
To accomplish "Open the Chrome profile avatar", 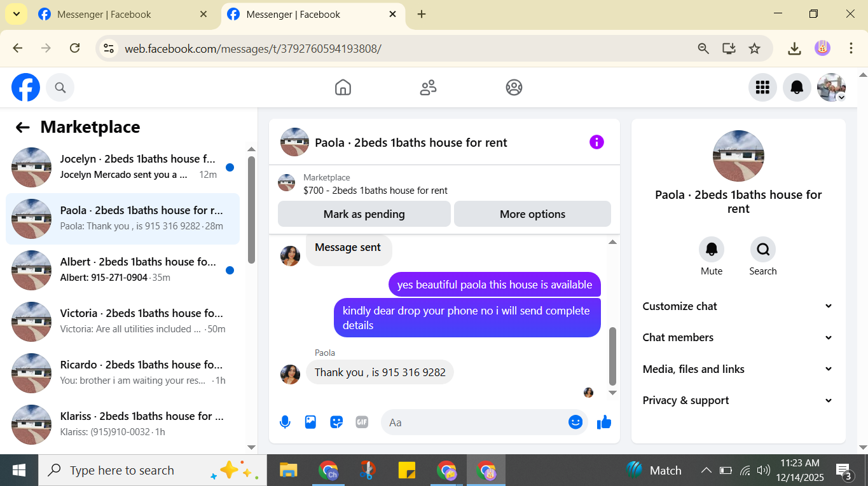I will (x=822, y=48).
